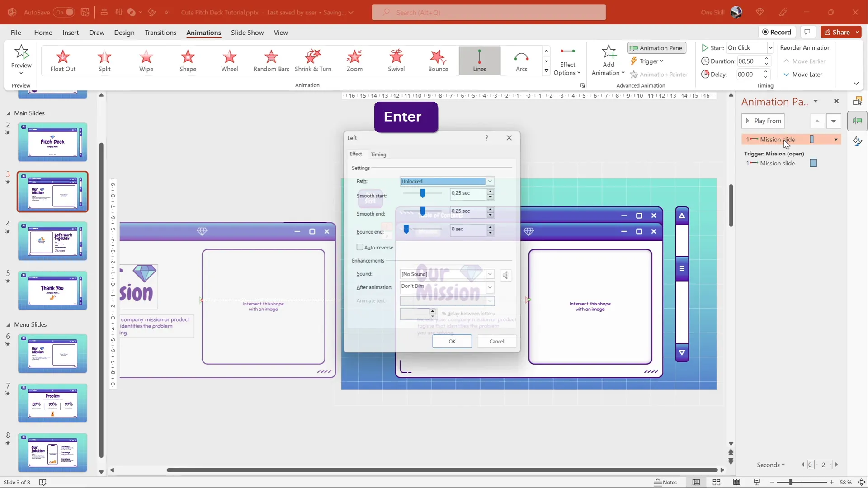Click the dialog help question mark
The width and height of the screenshot is (868, 488).
(486, 138)
